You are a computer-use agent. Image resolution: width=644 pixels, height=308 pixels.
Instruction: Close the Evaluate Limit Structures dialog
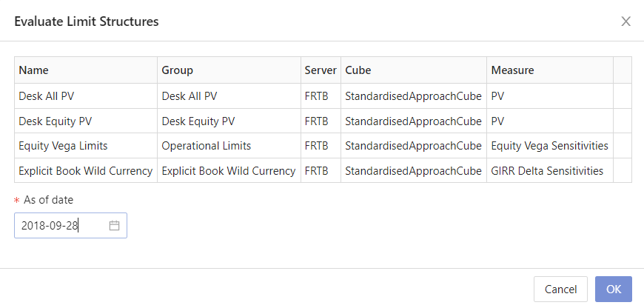click(625, 21)
